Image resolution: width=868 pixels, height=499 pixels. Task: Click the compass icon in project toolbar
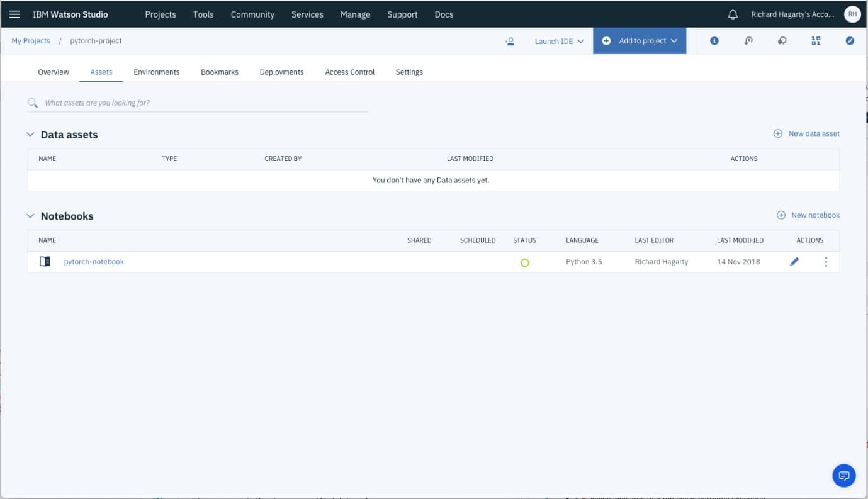[850, 41]
